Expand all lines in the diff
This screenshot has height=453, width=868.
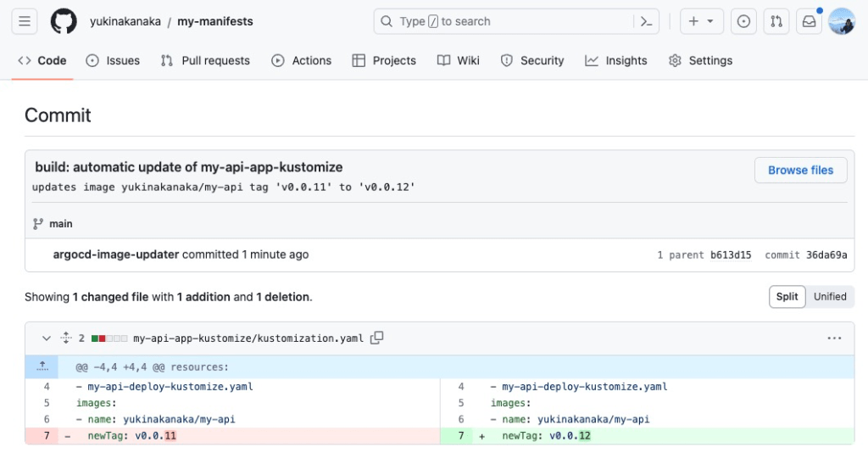point(66,338)
